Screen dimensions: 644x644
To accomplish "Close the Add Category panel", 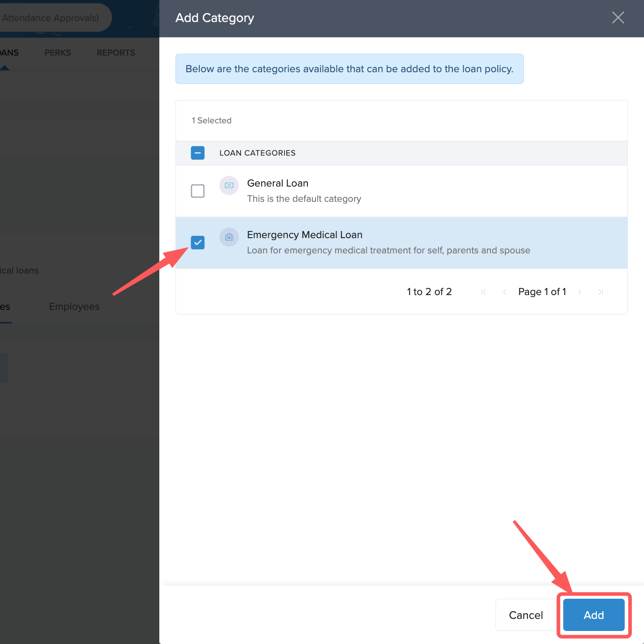I will click(x=618, y=18).
